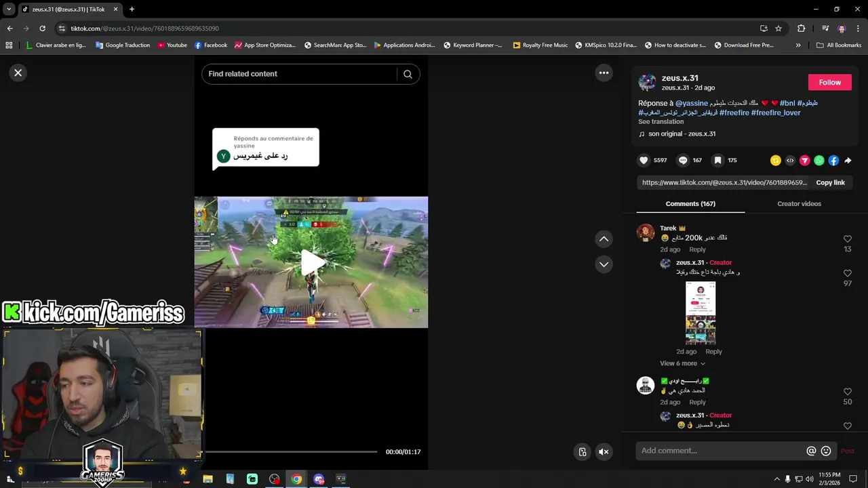Image resolution: width=868 pixels, height=488 pixels.
Task: Click Copy link button
Action: click(830, 182)
